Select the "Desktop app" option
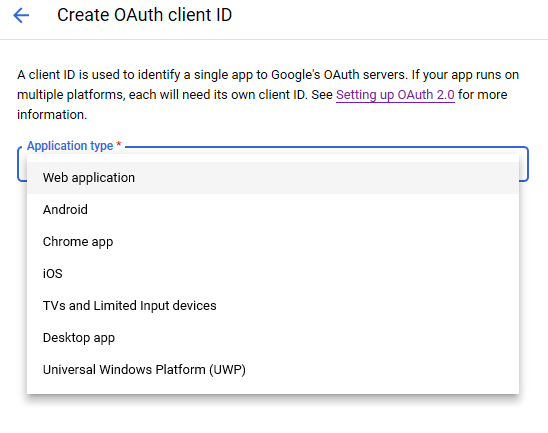 pos(273,338)
